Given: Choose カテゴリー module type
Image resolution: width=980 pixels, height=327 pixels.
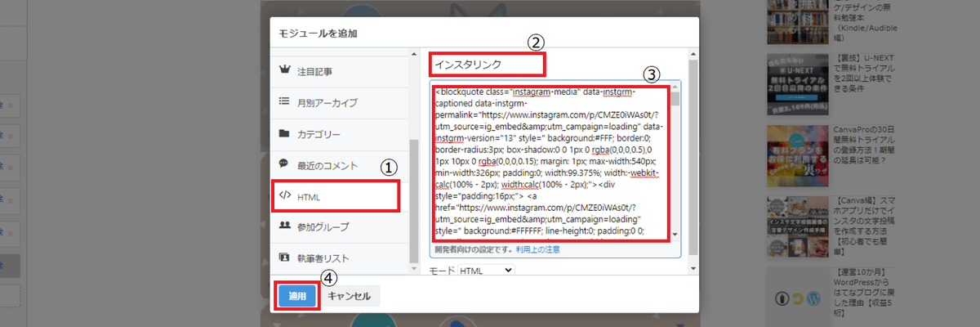Looking at the screenshot, I should [x=339, y=133].
